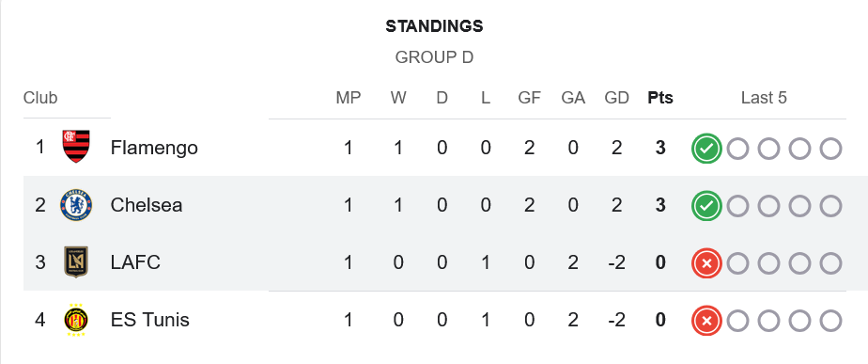Click the LAFC club crest
This screenshot has width=868, height=364.
pyautogui.click(x=76, y=262)
